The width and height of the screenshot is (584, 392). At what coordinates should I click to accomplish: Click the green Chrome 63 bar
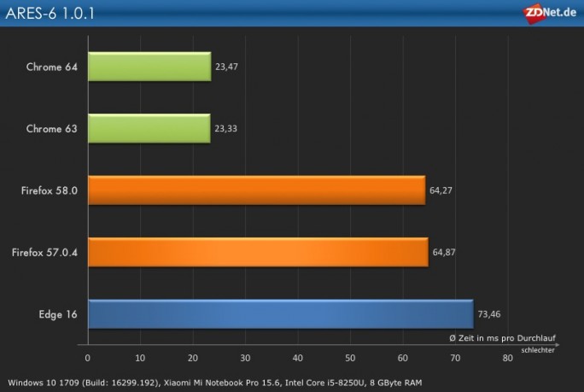pyautogui.click(x=149, y=129)
